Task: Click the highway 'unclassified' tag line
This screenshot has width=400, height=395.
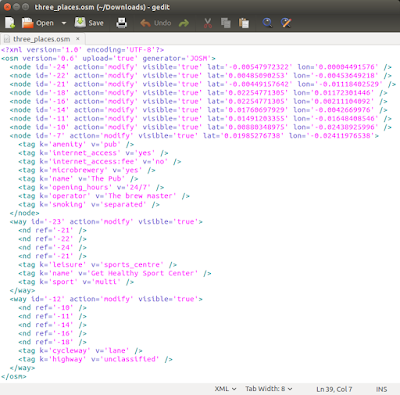Action: click(95, 360)
